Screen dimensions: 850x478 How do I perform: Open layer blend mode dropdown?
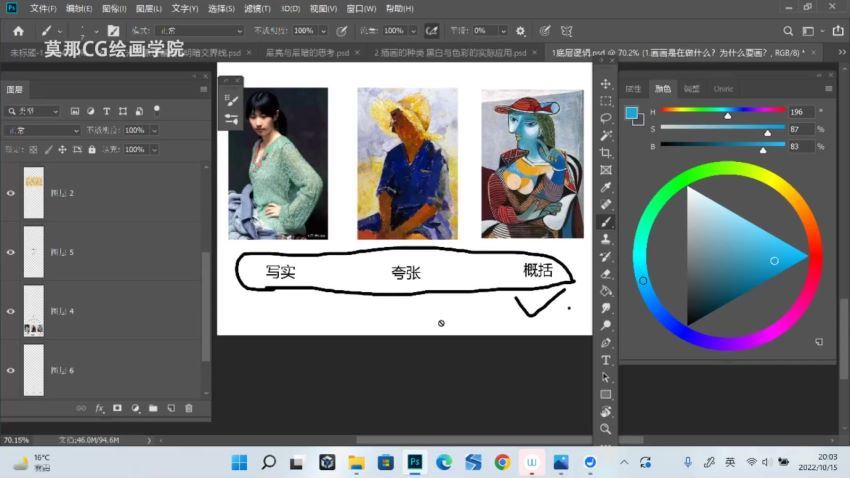pyautogui.click(x=42, y=130)
